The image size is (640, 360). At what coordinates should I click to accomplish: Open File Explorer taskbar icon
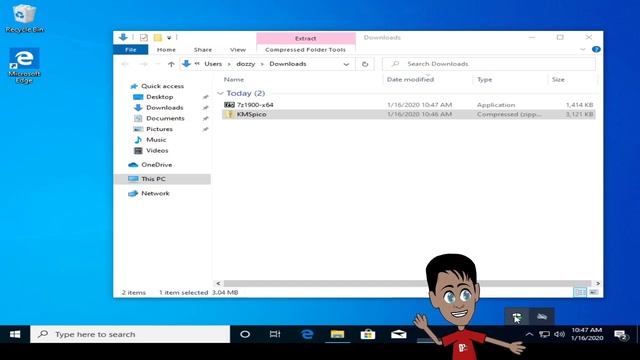coord(337,334)
